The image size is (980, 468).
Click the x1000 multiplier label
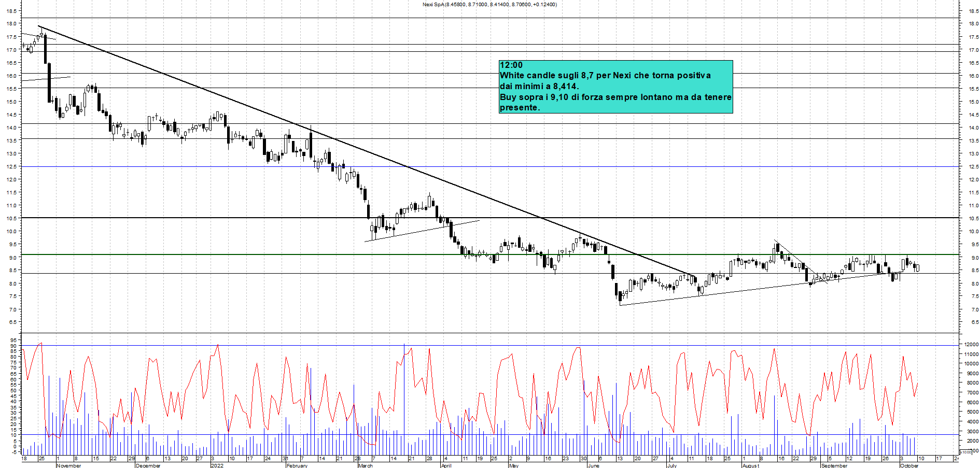(966, 452)
